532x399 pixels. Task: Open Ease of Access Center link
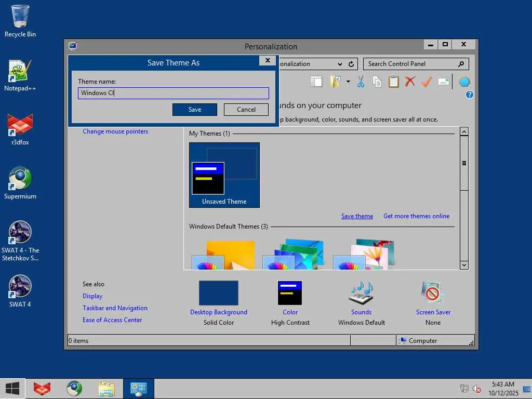[112, 320]
